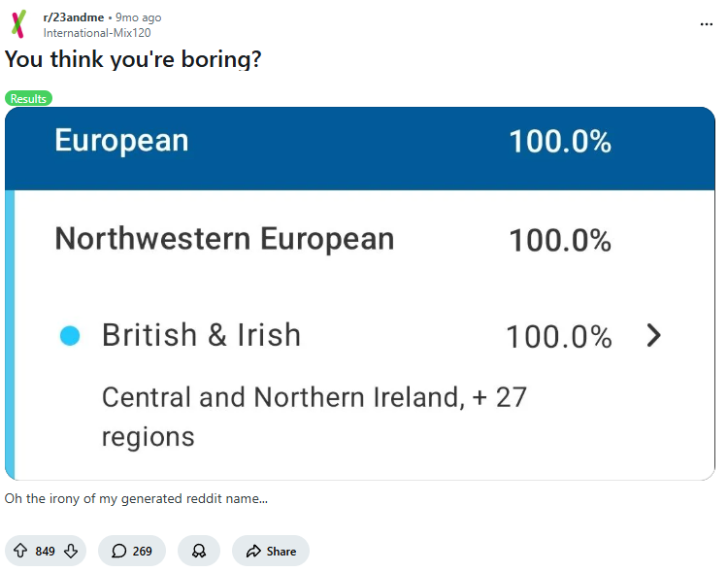Open the r/23andme subreddit link
728x572 pixels.
73,17
